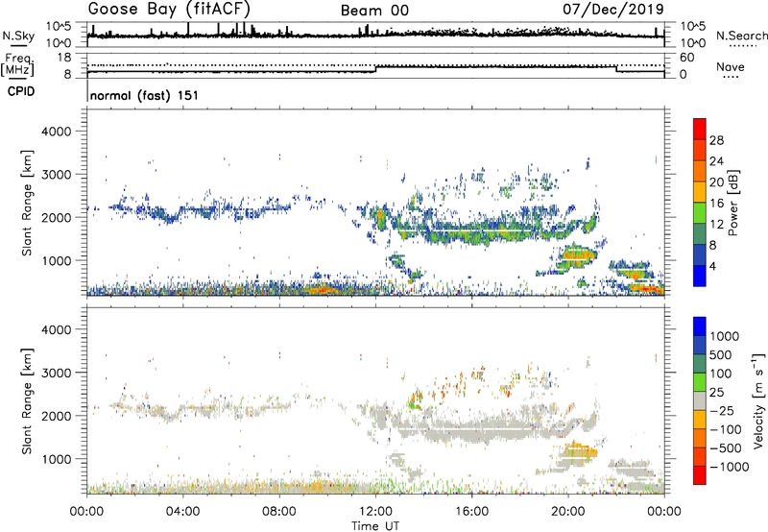Click the '08:00' time axis tick label

pos(279,512)
